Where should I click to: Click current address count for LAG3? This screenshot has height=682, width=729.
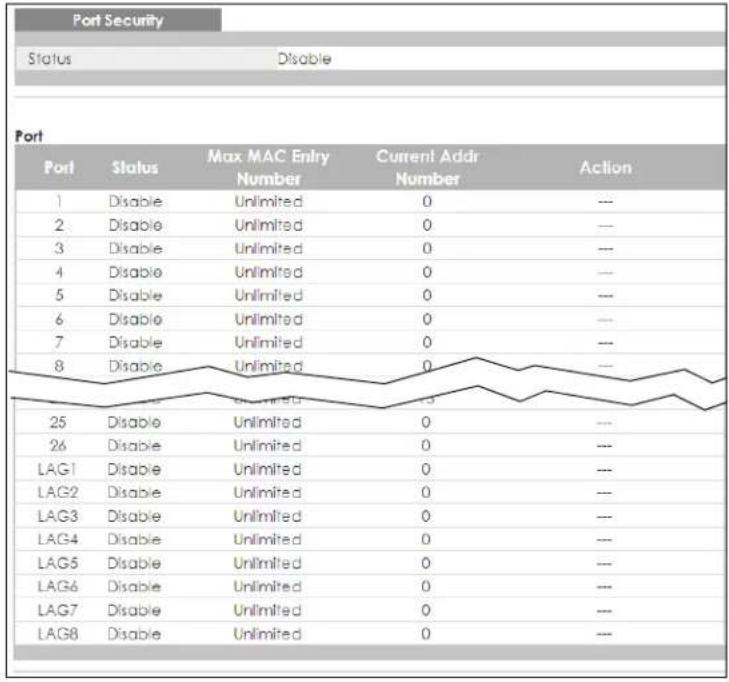(x=426, y=516)
